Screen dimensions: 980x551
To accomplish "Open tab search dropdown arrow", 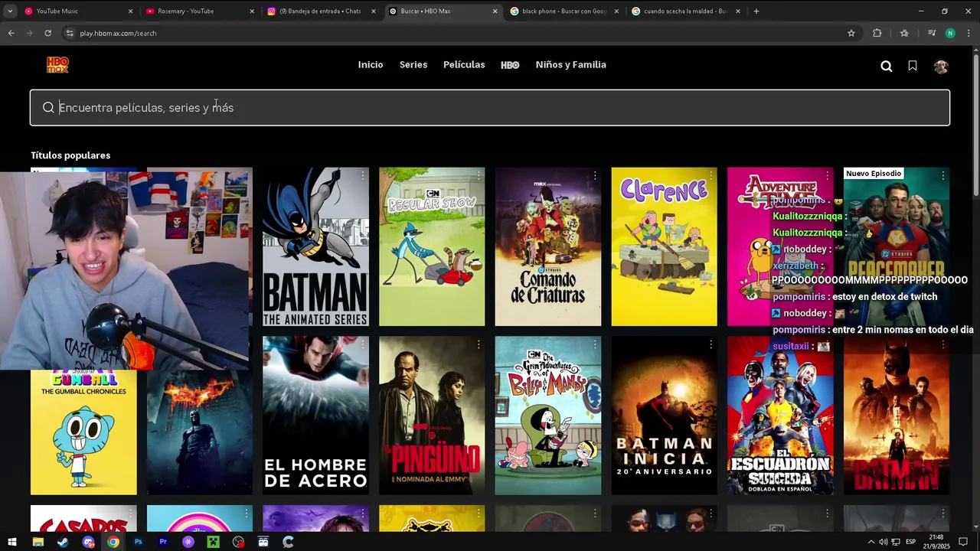I will 11,11.
